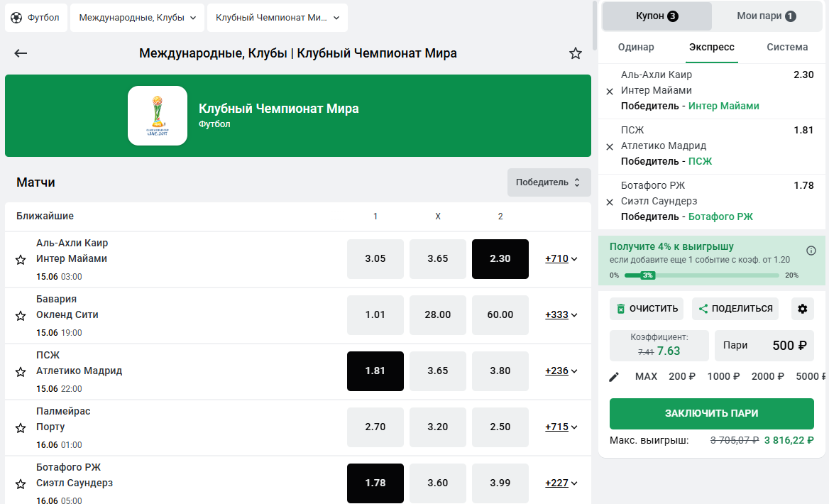Open Международные, Клубы dropdown
The width and height of the screenshot is (829, 504).
(137, 18)
